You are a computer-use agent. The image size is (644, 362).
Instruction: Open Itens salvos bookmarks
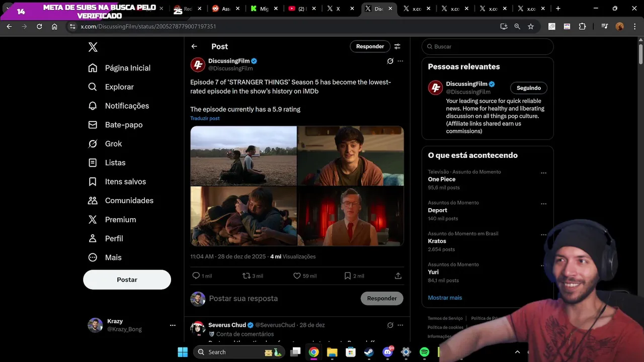coord(117,182)
